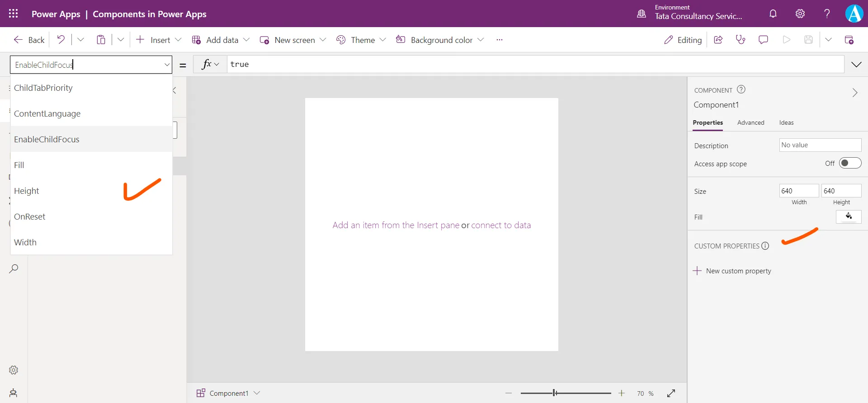Select Fill from property list
868x403 pixels.
click(91, 165)
